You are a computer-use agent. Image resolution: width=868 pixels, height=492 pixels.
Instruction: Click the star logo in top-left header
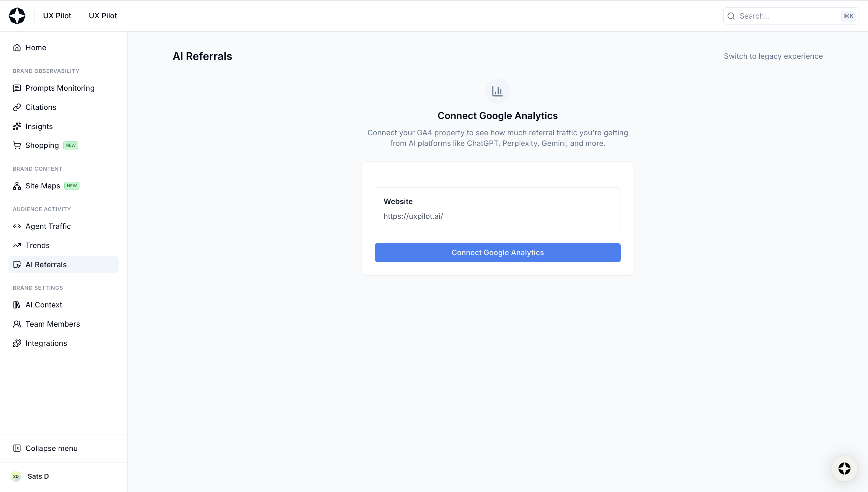[17, 16]
